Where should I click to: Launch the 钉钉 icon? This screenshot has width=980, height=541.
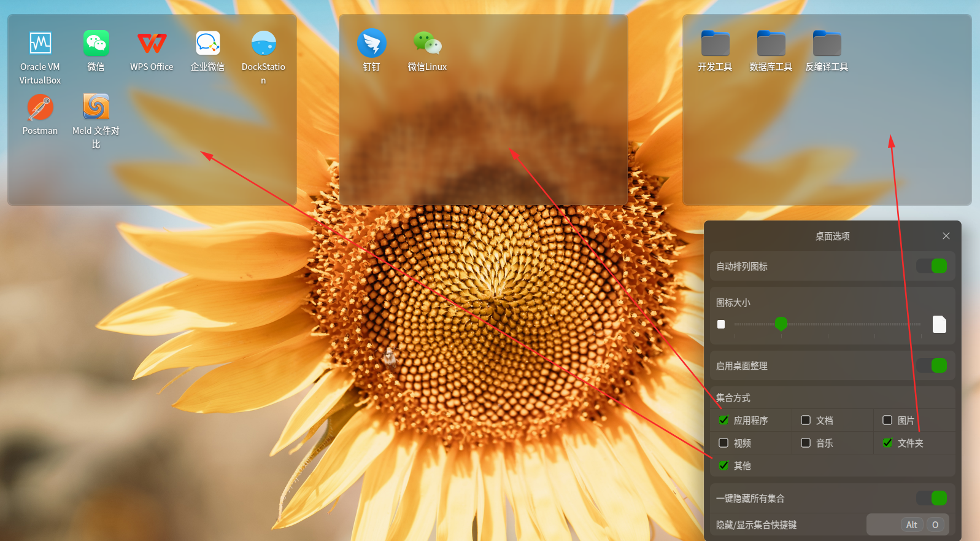pyautogui.click(x=372, y=43)
